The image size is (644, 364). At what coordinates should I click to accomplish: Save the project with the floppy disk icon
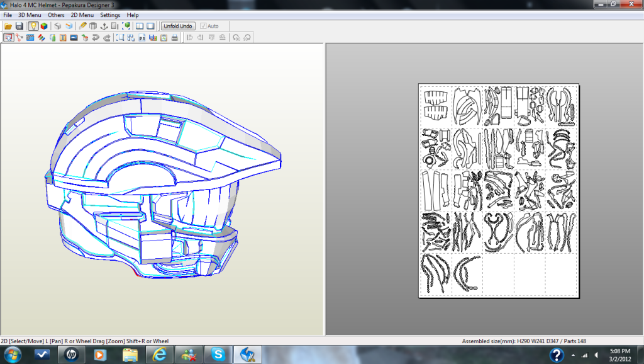(19, 26)
